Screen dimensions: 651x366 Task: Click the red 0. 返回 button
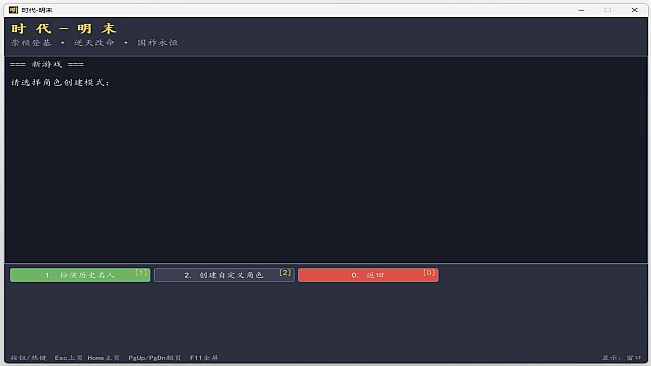[x=368, y=275]
